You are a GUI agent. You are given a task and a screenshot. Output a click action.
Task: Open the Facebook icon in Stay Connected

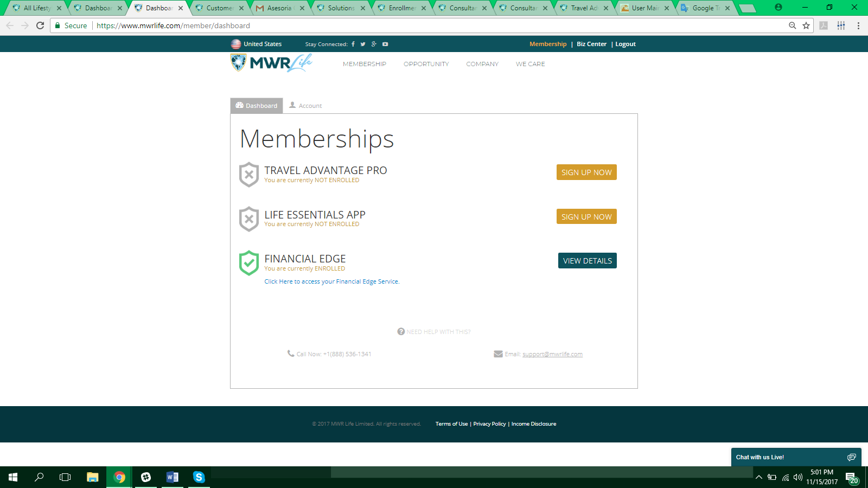pos(353,44)
